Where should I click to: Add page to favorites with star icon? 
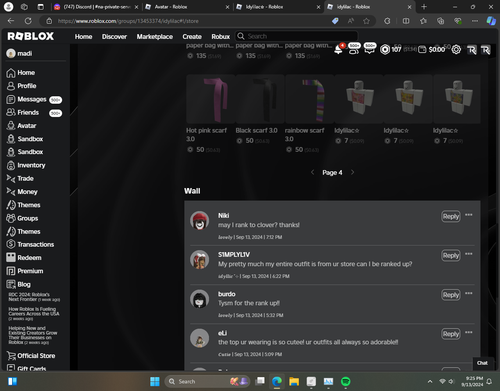[366, 21]
